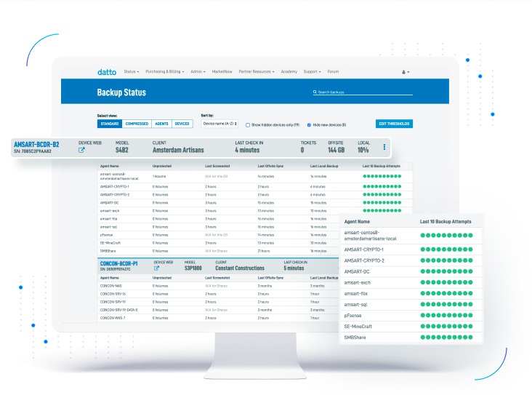
Task: Click the CONCON-WKS-7 agent row
Action: 218,318
